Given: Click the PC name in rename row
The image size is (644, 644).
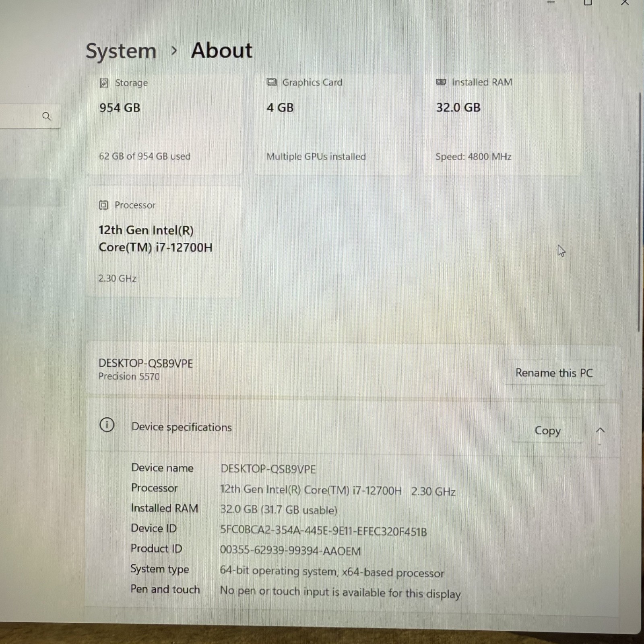Looking at the screenshot, I should point(146,363).
